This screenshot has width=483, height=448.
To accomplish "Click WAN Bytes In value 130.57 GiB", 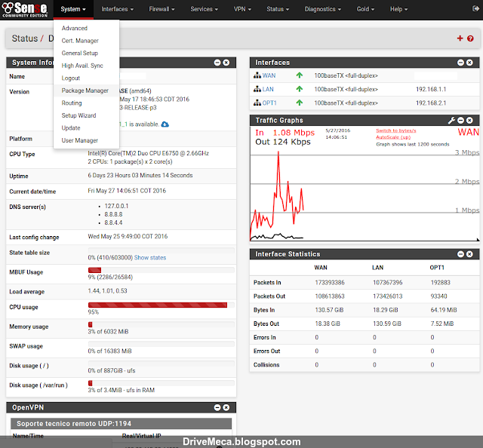I will [329, 310].
